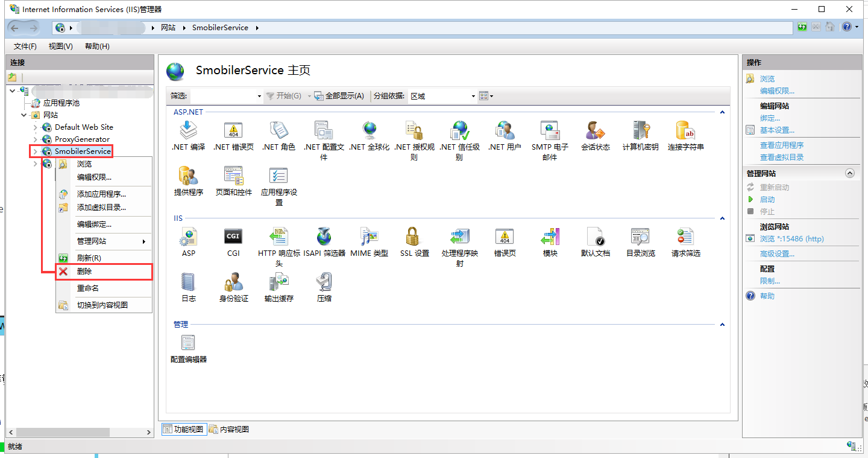The image size is (868, 458).
Task: Collapse the ASP.NET section group
Action: click(x=722, y=112)
